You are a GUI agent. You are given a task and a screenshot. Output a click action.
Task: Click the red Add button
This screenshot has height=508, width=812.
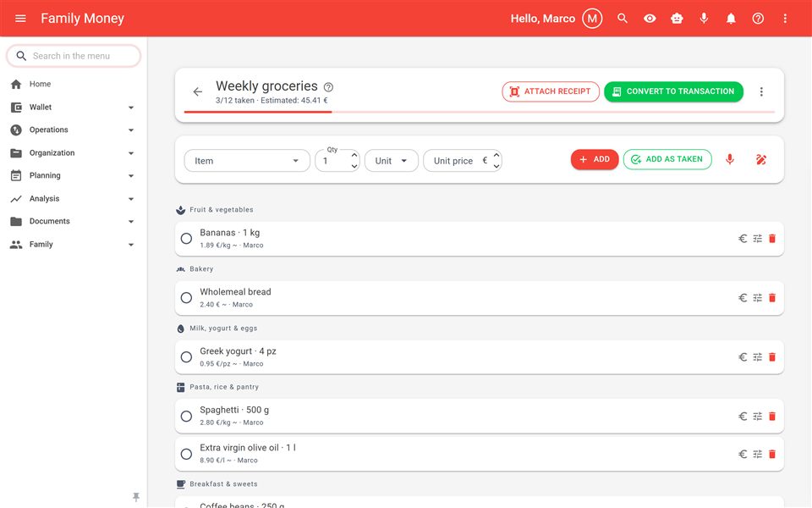pos(595,159)
